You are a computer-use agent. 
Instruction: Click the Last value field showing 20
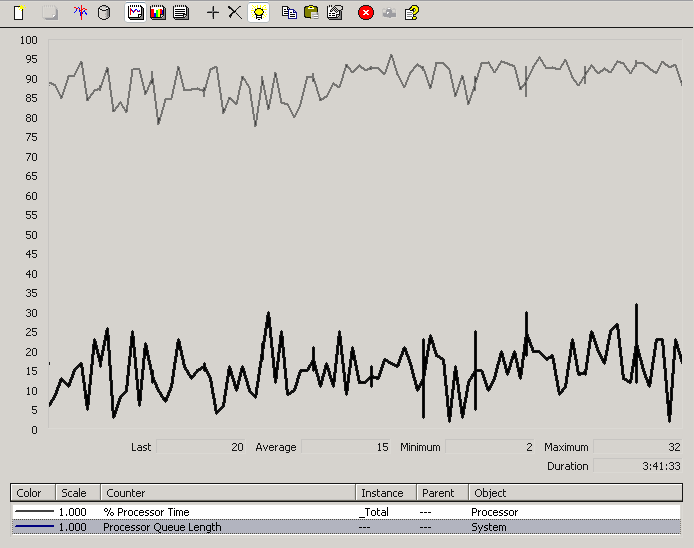(201, 447)
